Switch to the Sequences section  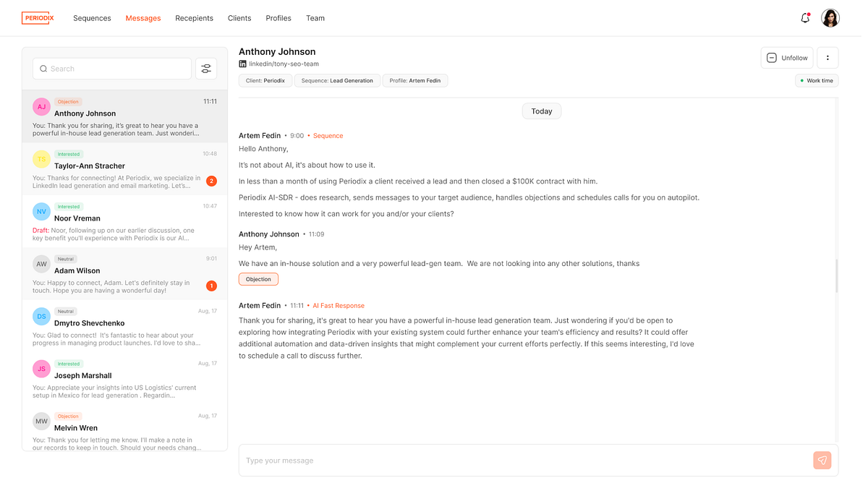pos(92,17)
